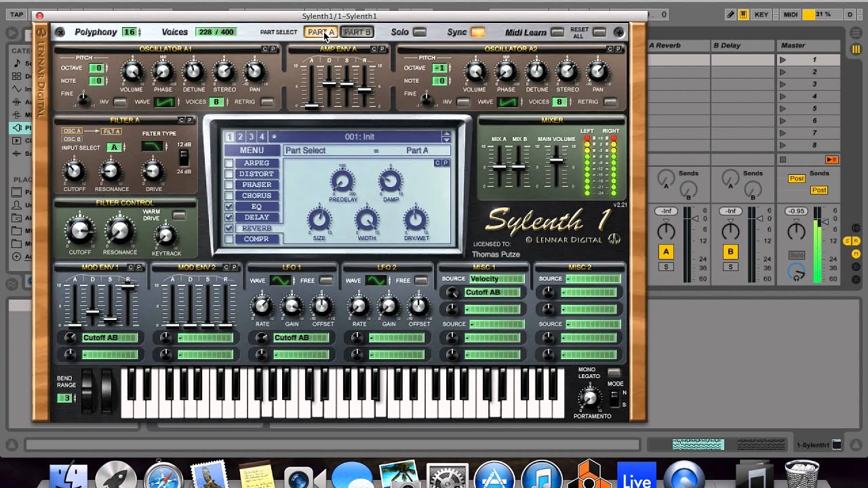This screenshot has width=868, height=488.
Task: Click the KEY map button in Live
Action: 762,14
